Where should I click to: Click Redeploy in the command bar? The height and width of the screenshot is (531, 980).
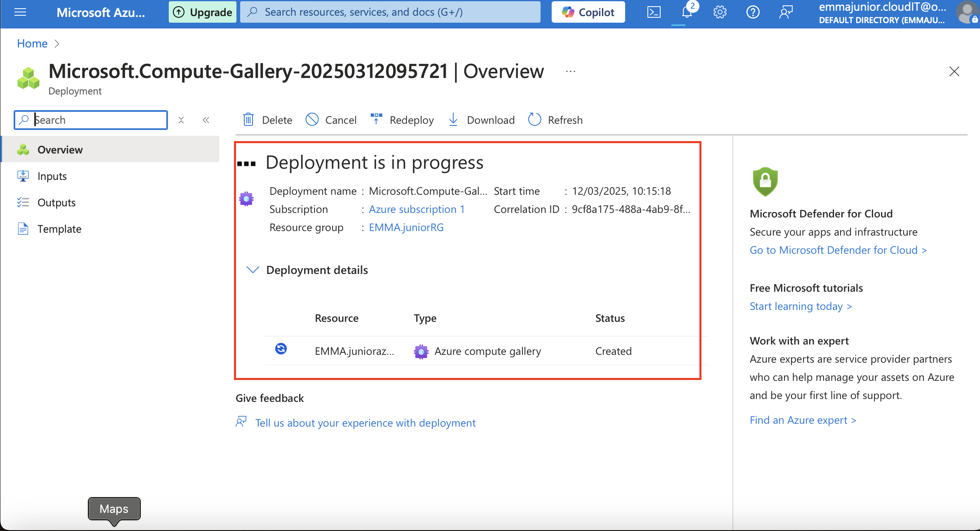(402, 120)
